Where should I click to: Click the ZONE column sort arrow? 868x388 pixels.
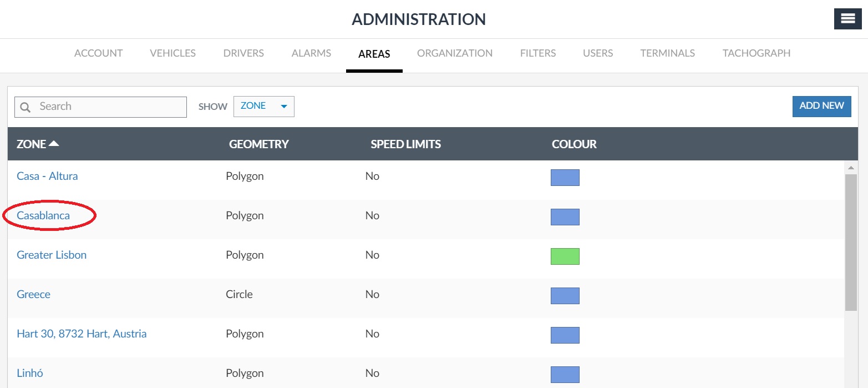tap(54, 144)
